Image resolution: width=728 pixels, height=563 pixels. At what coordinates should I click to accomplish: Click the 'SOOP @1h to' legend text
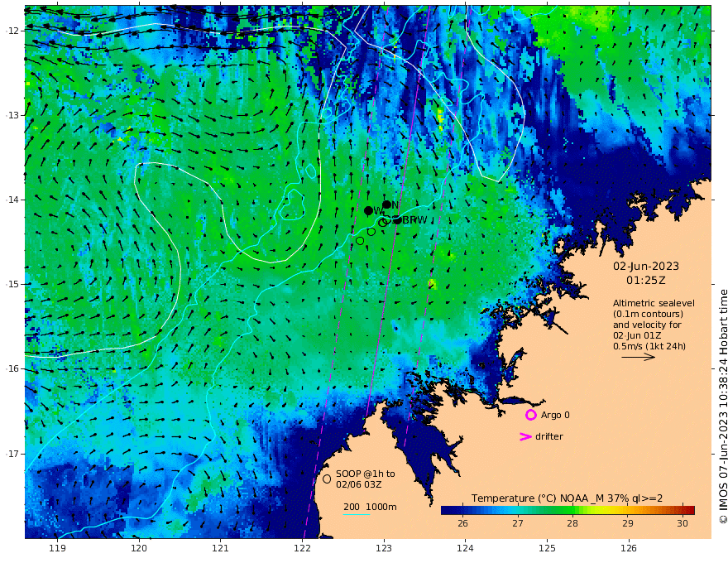(366, 474)
